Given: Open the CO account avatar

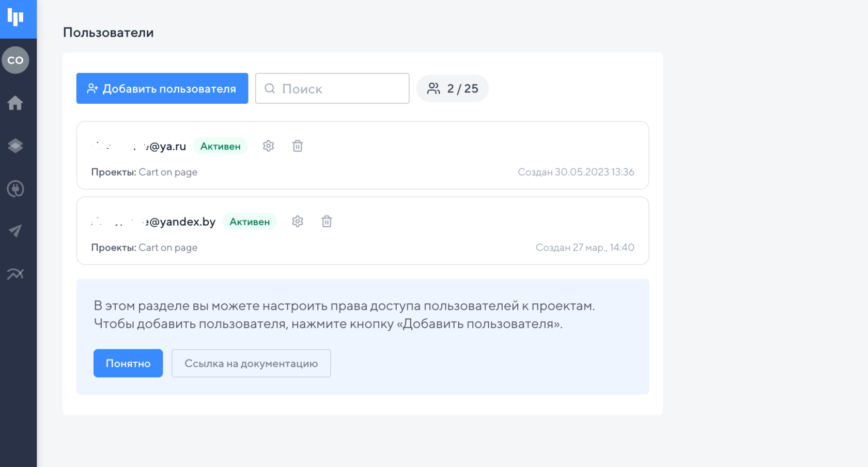Looking at the screenshot, I should tap(16, 60).
